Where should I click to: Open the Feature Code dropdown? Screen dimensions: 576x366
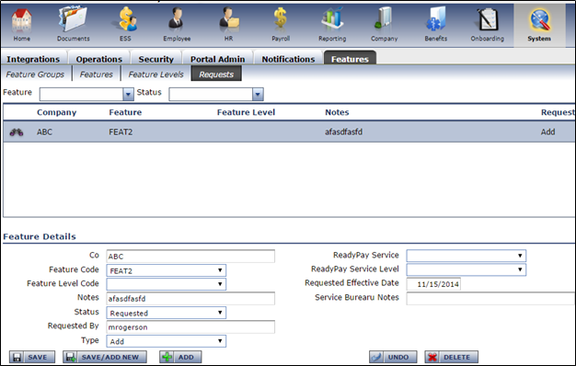166,270
